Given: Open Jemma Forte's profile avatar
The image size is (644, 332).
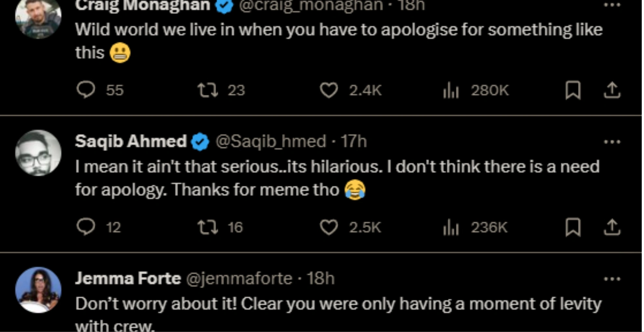Looking at the screenshot, I should click(38, 290).
